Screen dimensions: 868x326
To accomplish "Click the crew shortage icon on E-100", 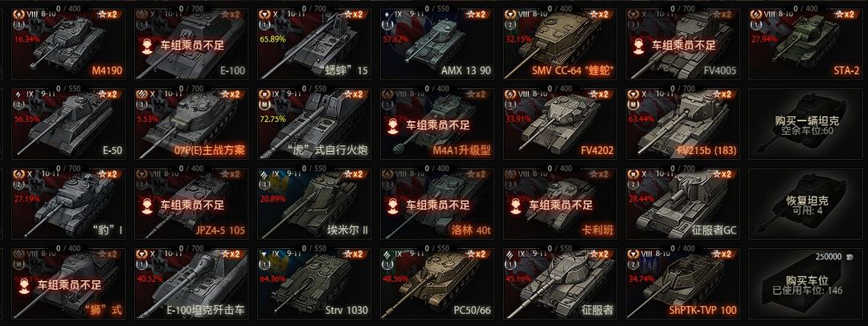I will coord(147,45).
